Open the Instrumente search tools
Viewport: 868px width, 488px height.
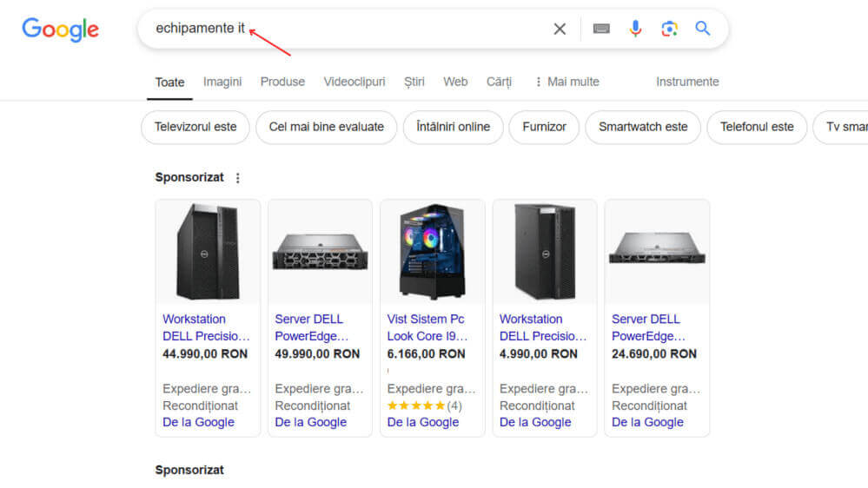687,82
